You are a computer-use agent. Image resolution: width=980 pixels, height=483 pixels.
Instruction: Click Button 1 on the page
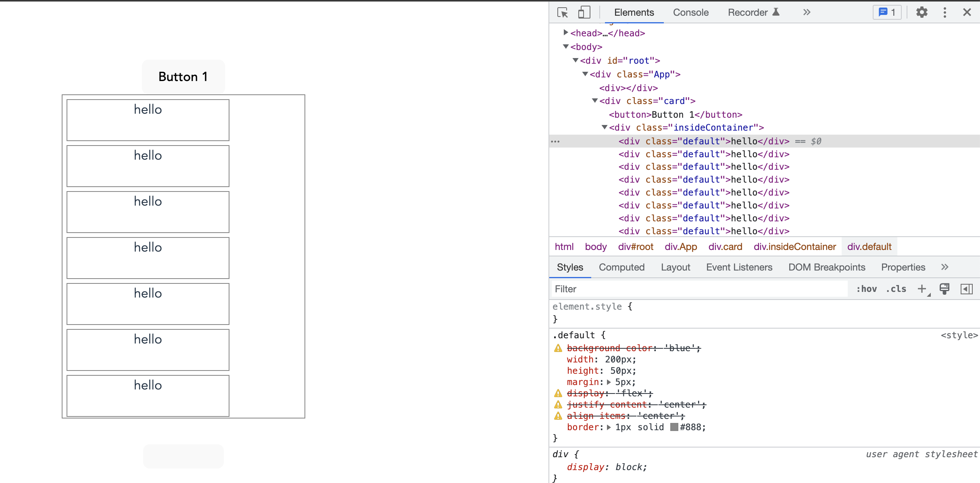tap(183, 76)
